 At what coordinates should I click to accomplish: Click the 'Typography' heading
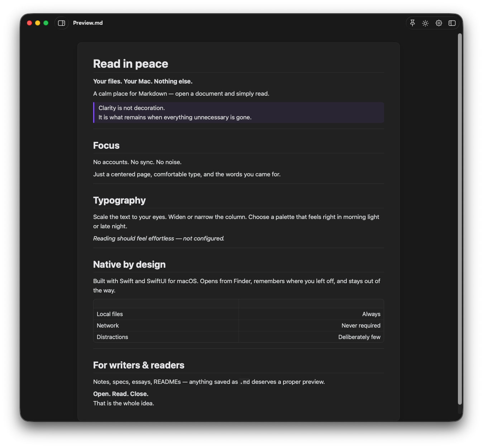pos(119,200)
